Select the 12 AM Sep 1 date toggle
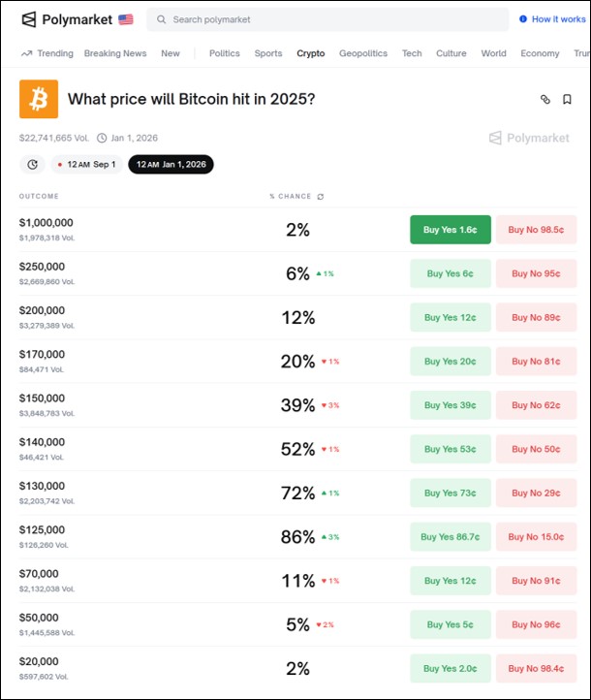Viewport: 591px width, 700px height. pyautogui.click(x=87, y=165)
